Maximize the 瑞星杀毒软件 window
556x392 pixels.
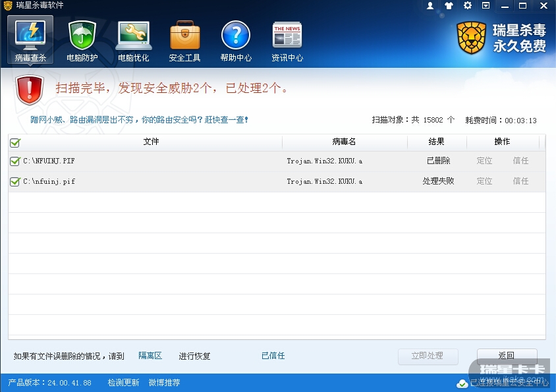tap(522, 6)
